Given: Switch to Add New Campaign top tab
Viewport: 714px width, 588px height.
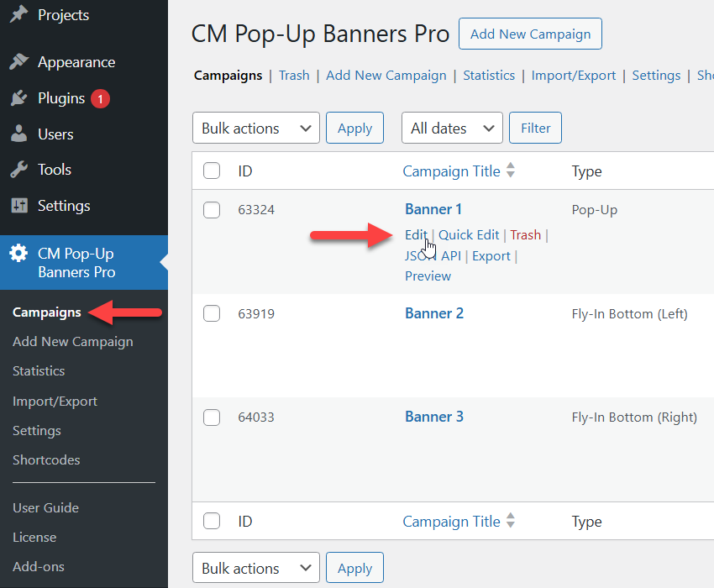Looking at the screenshot, I should click(x=386, y=76).
